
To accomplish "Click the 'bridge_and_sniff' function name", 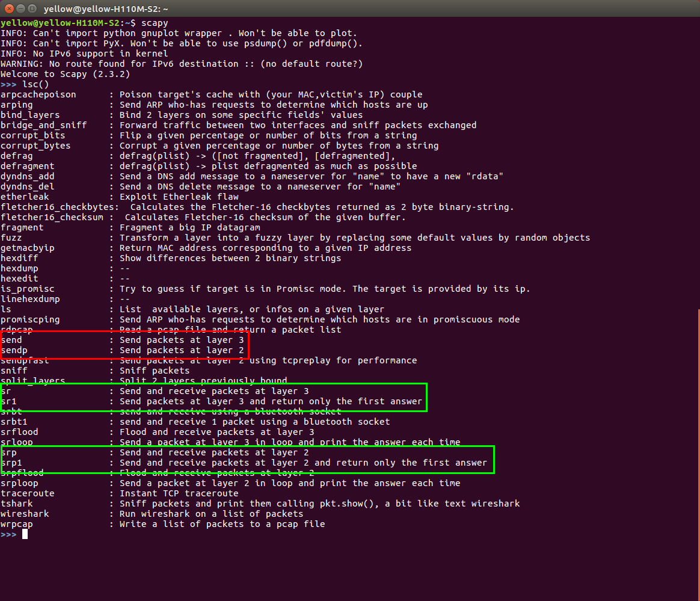I will pos(44,126).
